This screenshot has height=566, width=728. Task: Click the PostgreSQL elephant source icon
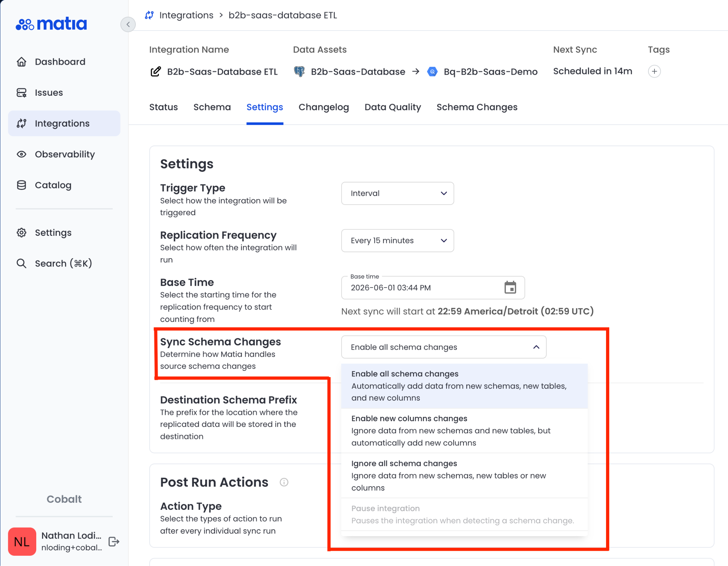(299, 72)
